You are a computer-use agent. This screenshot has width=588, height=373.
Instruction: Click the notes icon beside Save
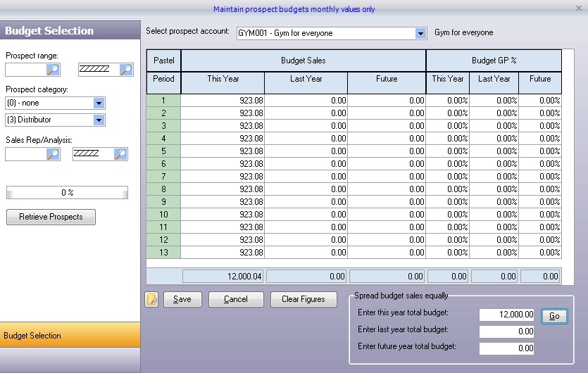pyautogui.click(x=151, y=299)
